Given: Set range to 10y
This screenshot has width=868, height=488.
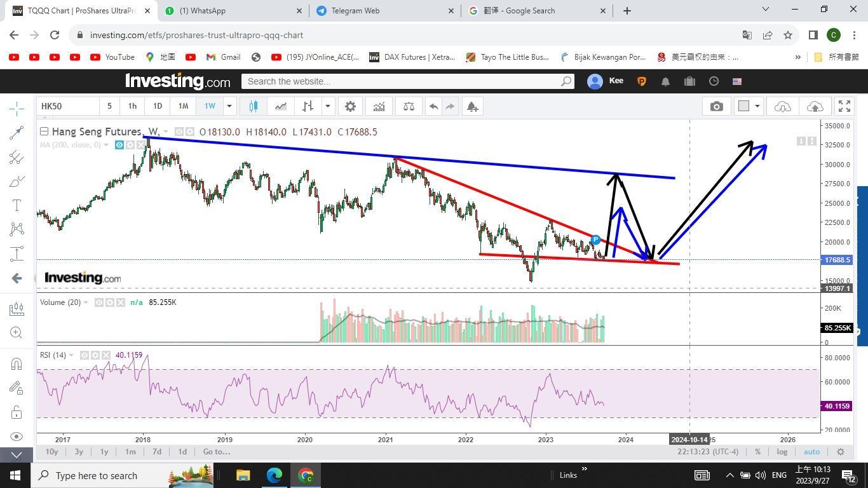Looking at the screenshot, I should point(51,452).
